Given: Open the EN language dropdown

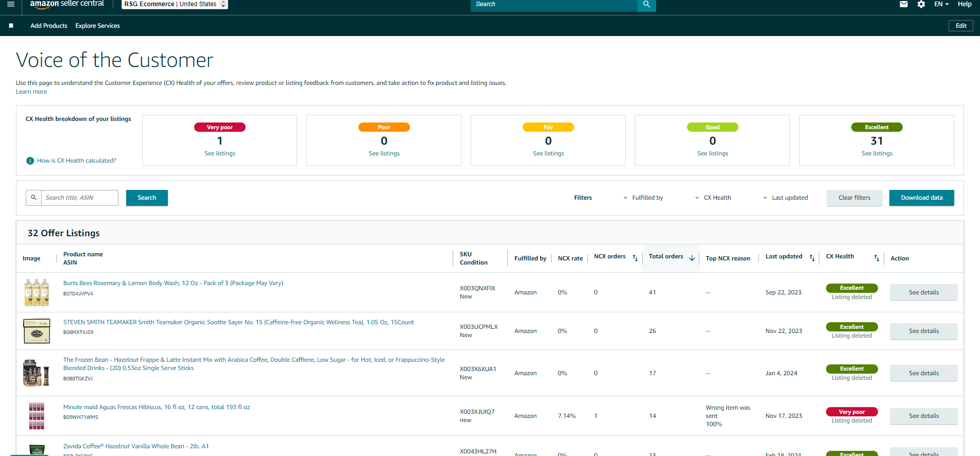Looking at the screenshot, I should 941,4.
